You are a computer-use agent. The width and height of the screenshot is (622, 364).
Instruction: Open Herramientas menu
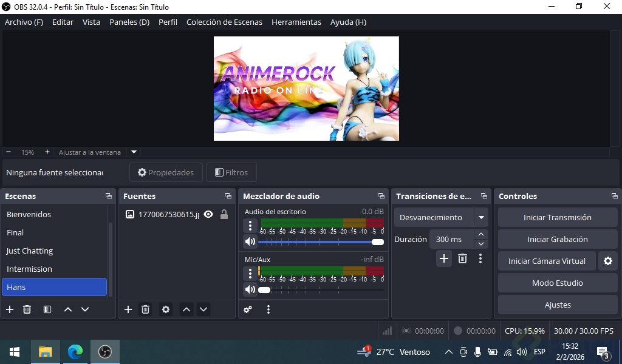pos(296,22)
